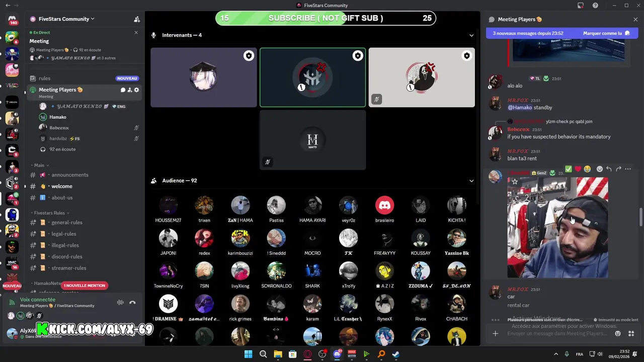The height and width of the screenshot is (362, 644).
Task: Collapse the Audience section
Action: pos(471,180)
